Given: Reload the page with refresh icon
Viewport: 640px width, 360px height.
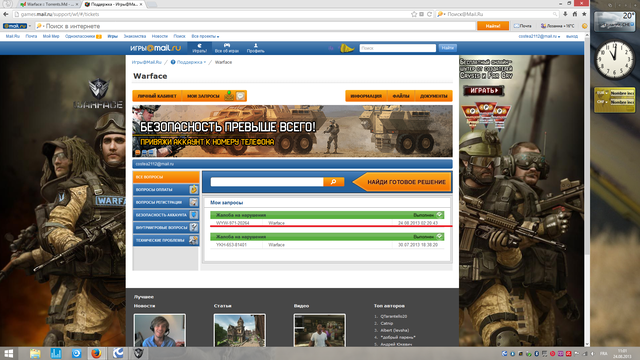Looking at the screenshot, I should [429, 14].
